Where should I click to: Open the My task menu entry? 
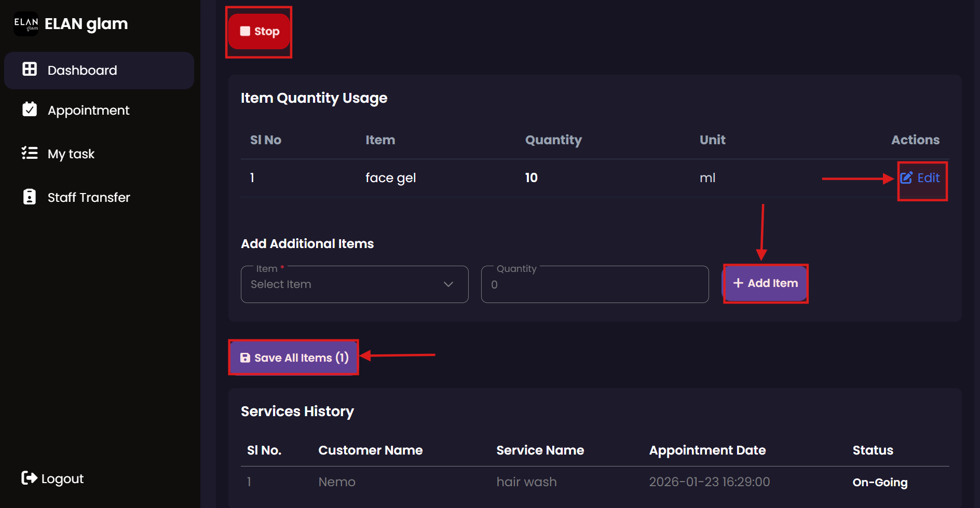tap(71, 154)
